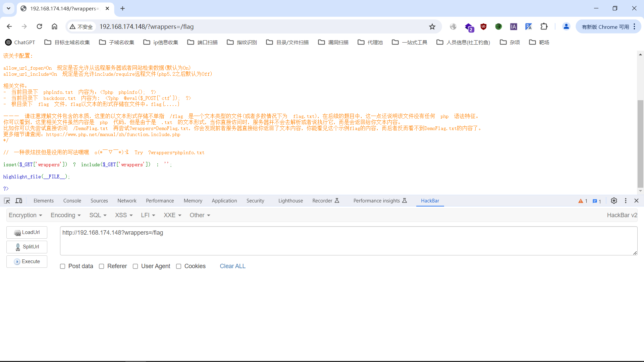Bookmark this page with star icon
This screenshot has width=644, height=362.
point(432,26)
